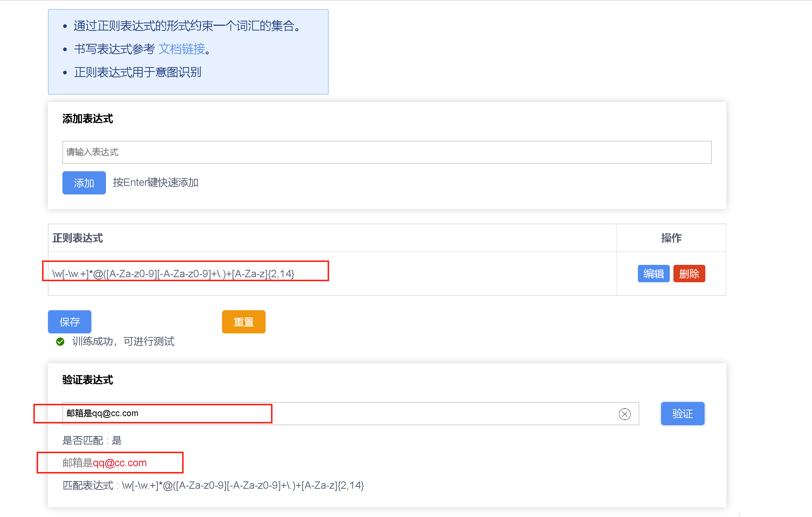Click the 编辑 action in the 操作 column
The height and width of the screenshot is (517, 812).
pos(653,274)
